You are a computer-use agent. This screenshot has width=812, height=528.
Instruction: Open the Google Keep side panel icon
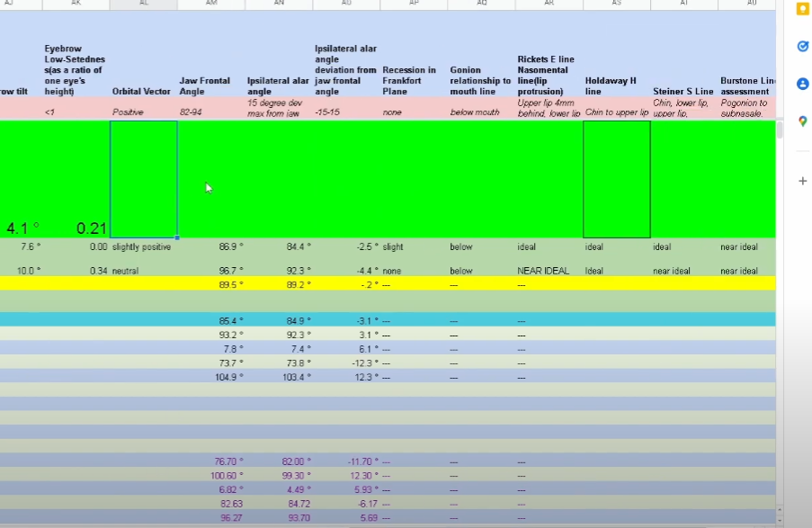click(802, 9)
